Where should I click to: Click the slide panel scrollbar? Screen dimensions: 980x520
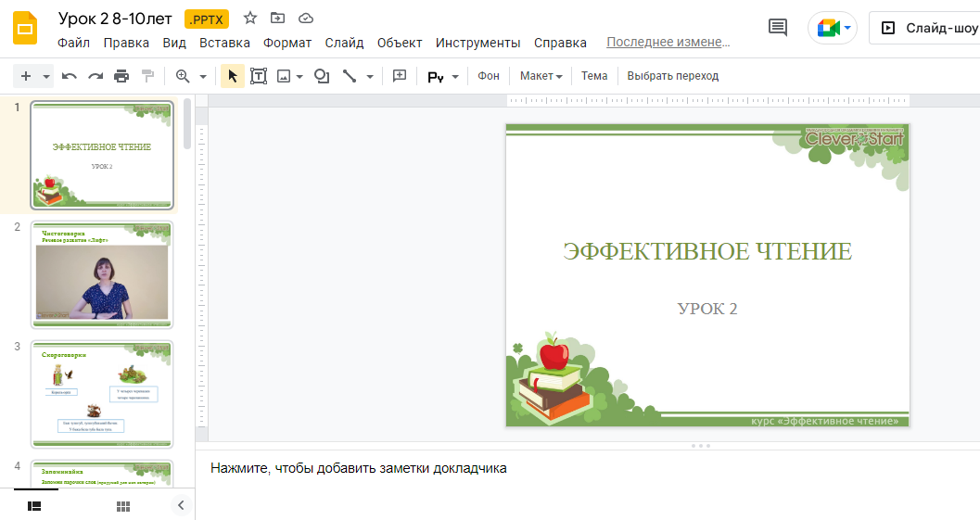coord(187,124)
